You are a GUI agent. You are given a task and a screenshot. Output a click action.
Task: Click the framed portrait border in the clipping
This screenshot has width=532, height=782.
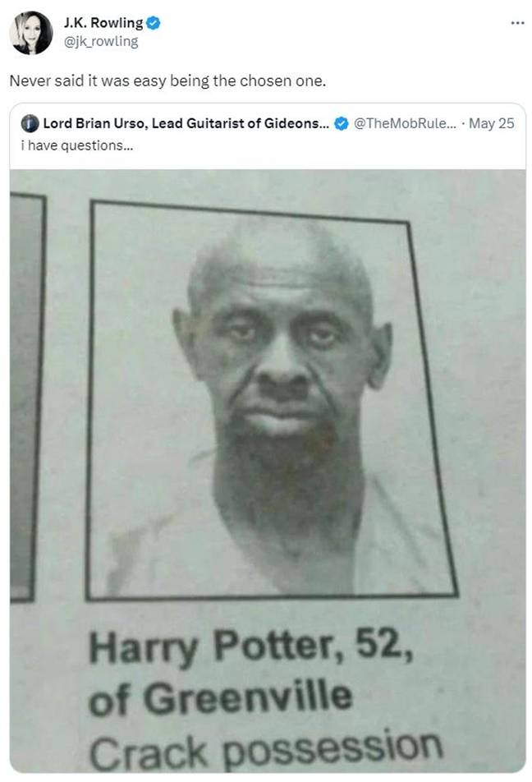pyautogui.click(x=271, y=399)
